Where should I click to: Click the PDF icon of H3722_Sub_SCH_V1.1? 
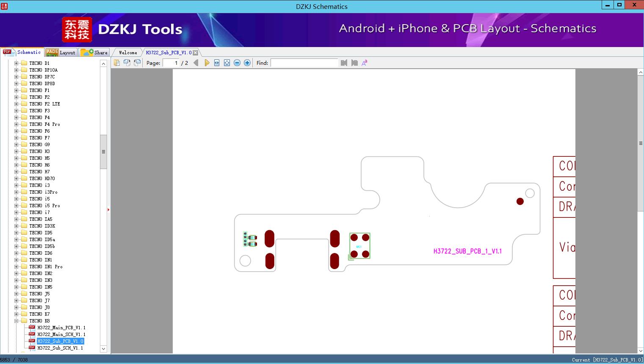32,347
